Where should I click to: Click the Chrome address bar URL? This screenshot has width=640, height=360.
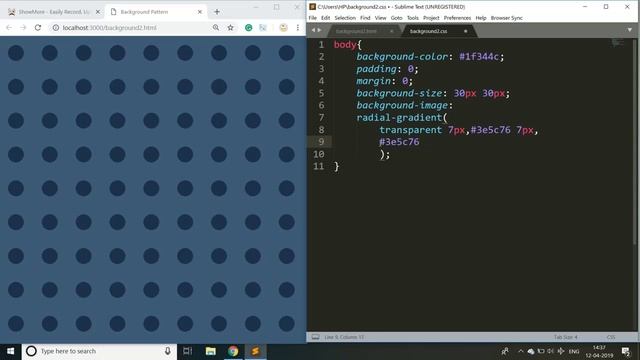109,28
